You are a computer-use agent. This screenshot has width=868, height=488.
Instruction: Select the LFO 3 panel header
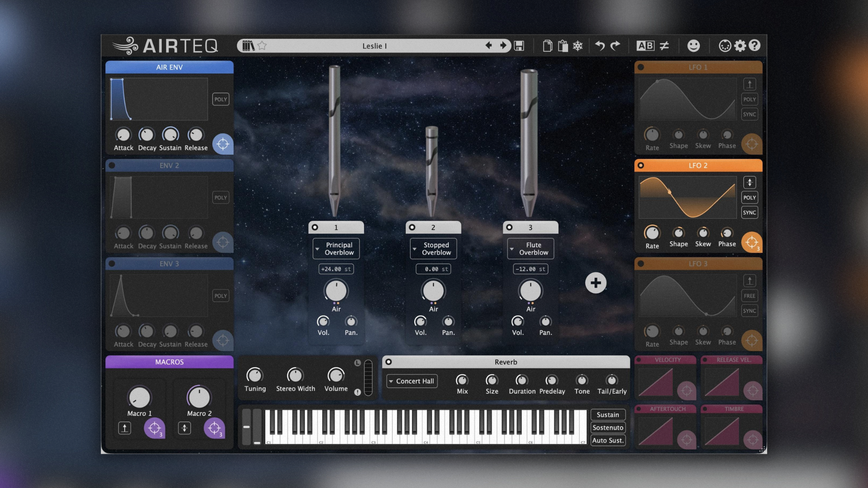698,263
